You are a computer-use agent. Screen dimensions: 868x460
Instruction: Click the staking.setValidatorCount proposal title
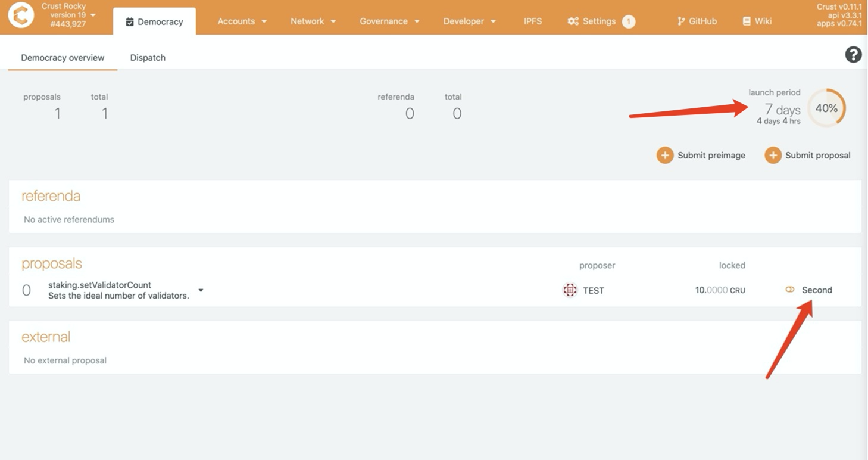(99, 285)
